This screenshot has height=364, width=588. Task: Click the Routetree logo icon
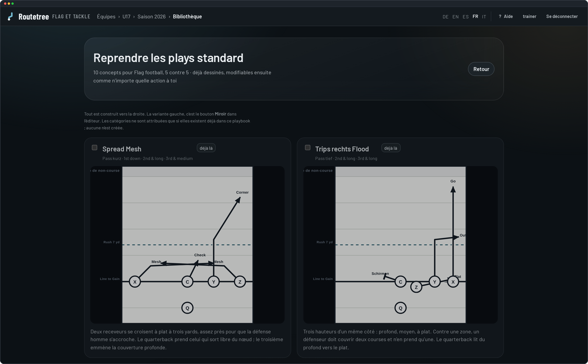(x=10, y=16)
